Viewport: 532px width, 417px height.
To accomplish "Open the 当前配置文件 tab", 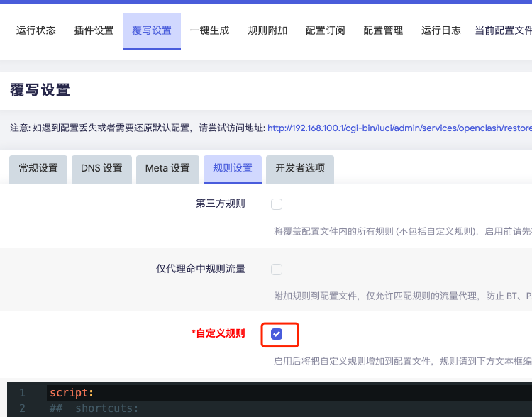I will (502, 30).
